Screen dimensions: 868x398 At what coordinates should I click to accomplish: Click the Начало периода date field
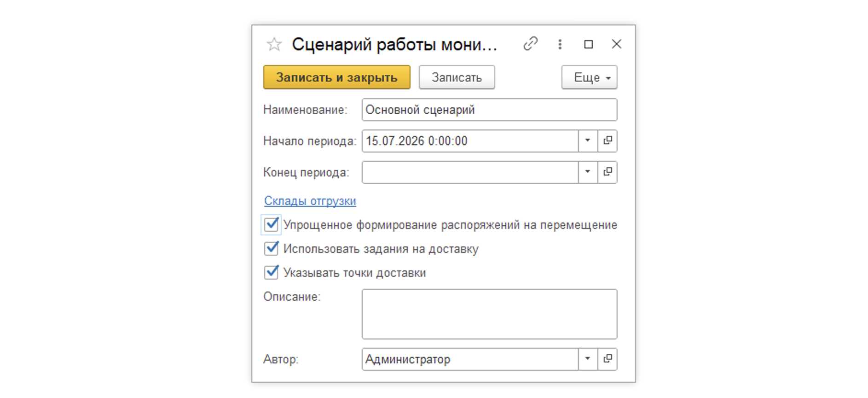[x=470, y=141]
